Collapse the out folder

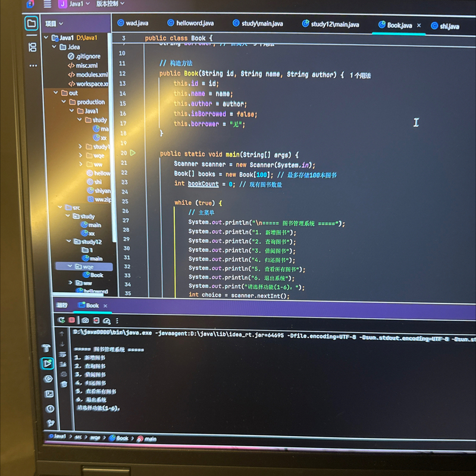point(56,93)
